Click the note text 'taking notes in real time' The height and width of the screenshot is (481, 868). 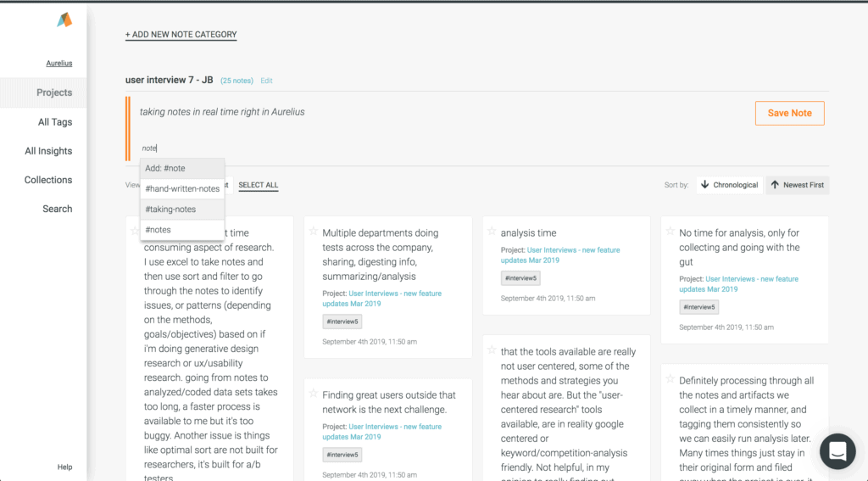[x=222, y=112]
